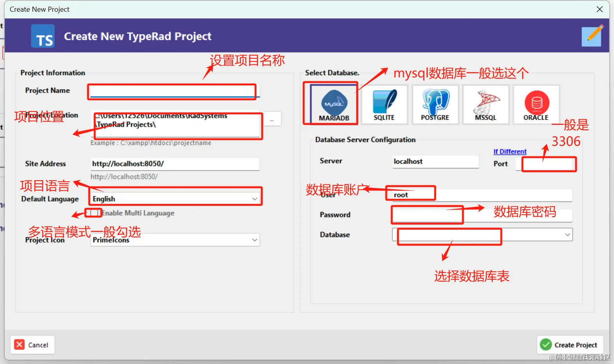The height and width of the screenshot is (364, 614).
Task: Click the Example xampp path hint text
Action: (x=151, y=143)
